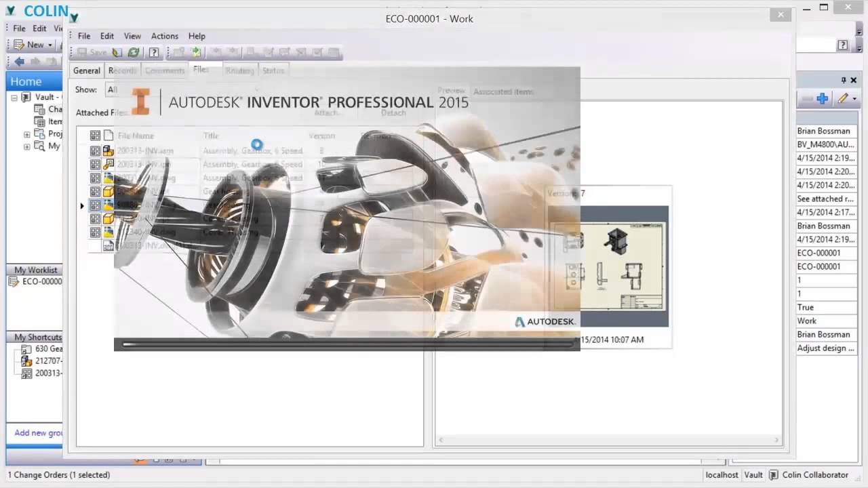Open the Actions menu in ECO window

click(165, 36)
